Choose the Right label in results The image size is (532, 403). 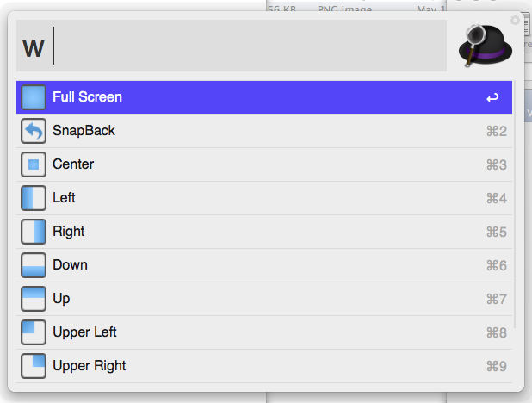tap(69, 232)
